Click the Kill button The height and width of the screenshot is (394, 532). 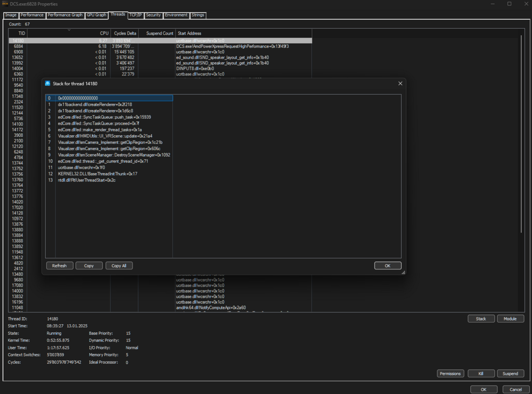pos(481,373)
